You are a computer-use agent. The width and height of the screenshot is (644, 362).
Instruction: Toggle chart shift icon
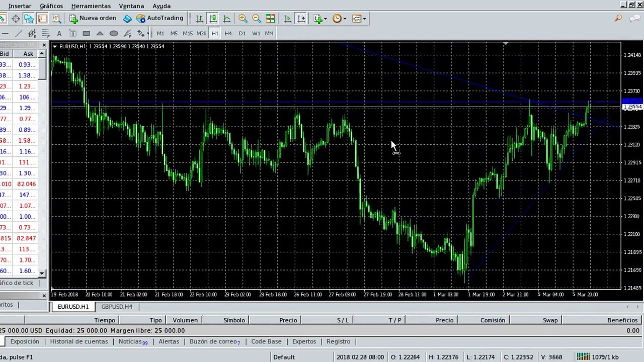pos(301,19)
